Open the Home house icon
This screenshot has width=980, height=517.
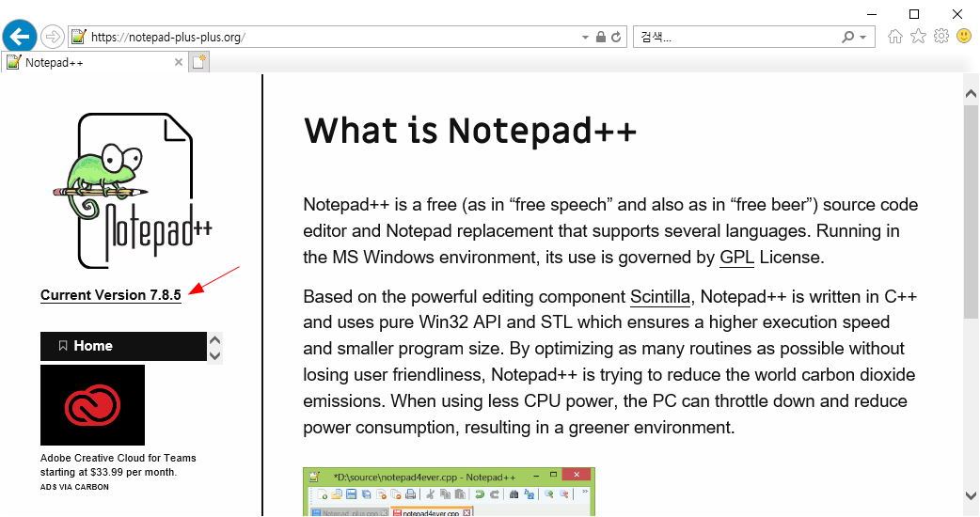(895, 37)
